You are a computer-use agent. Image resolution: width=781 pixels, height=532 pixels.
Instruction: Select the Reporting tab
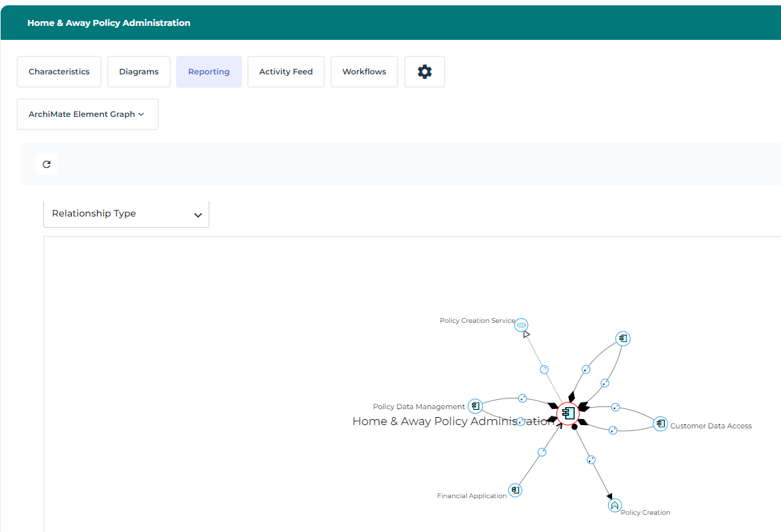209,72
